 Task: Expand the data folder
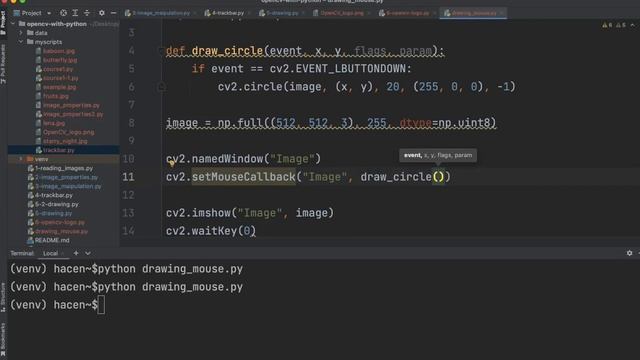click(x=21, y=33)
